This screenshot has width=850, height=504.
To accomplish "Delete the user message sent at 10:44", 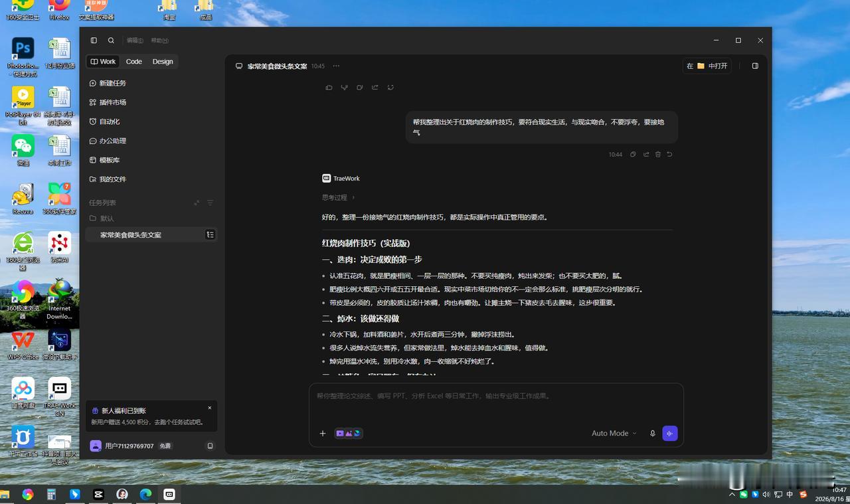I will 658,154.
